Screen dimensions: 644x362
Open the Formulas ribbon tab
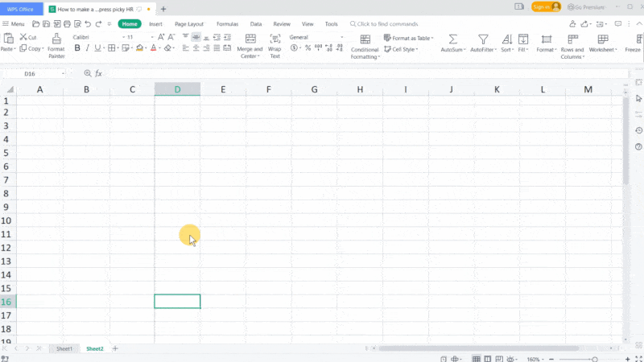(x=227, y=24)
